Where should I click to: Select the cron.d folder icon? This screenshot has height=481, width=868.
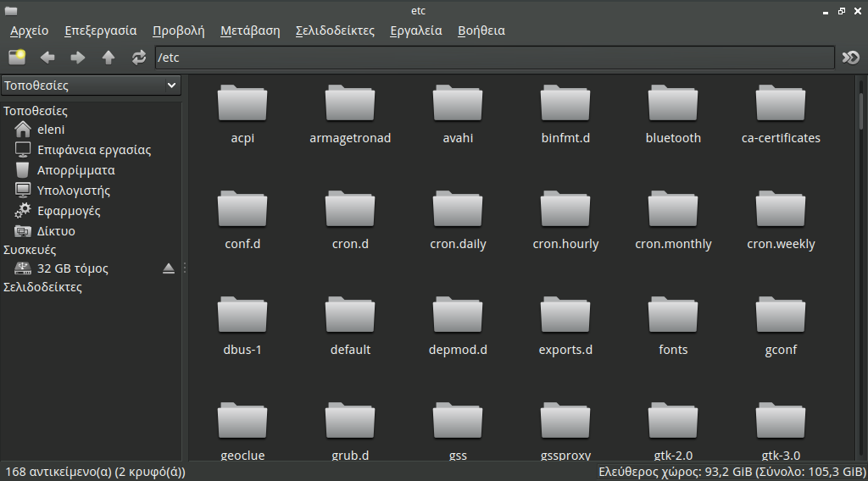click(350, 209)
